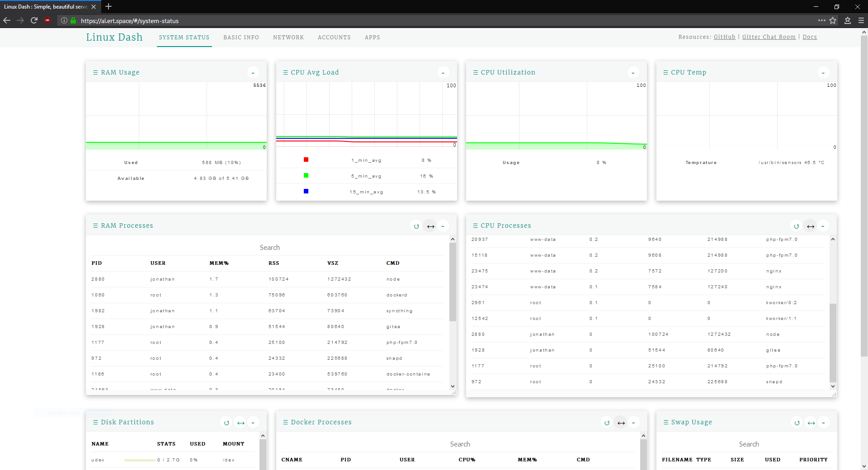
Task: Collapse the CPU Utilization widget
Action: (633, 73)
